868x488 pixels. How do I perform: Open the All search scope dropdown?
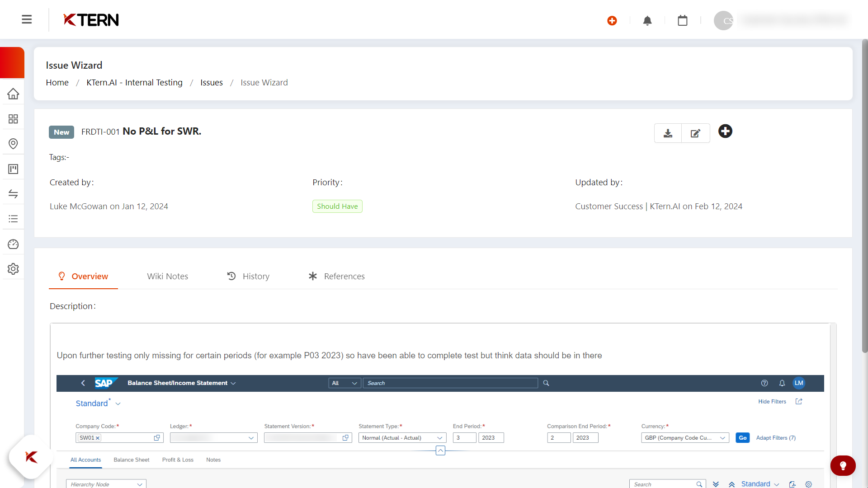coord(344,383)
